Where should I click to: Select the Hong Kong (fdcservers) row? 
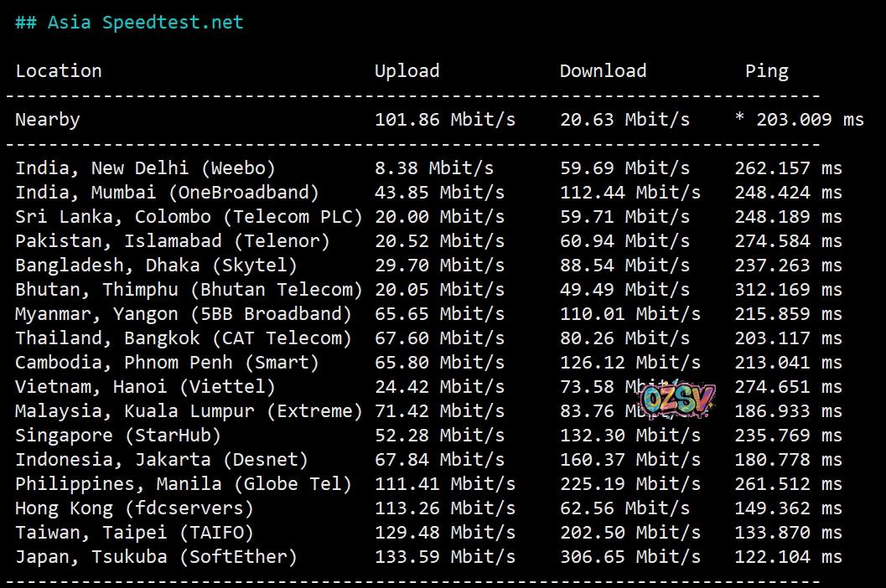pyautogui.click(x=134, y=508)
